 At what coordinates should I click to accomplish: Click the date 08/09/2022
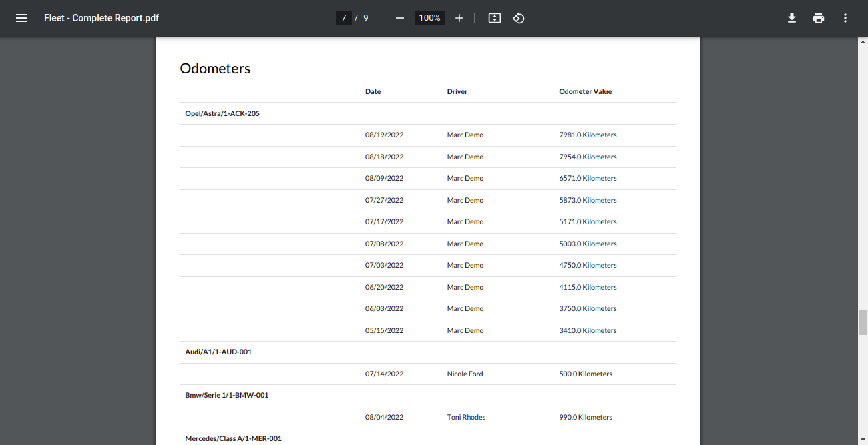384,178
